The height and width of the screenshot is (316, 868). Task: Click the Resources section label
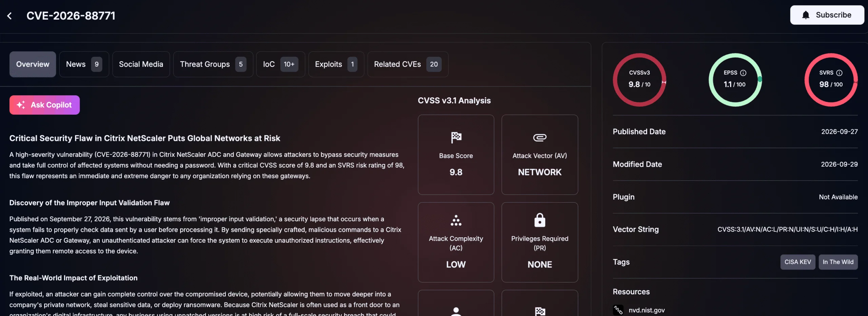tap(631, 292)
